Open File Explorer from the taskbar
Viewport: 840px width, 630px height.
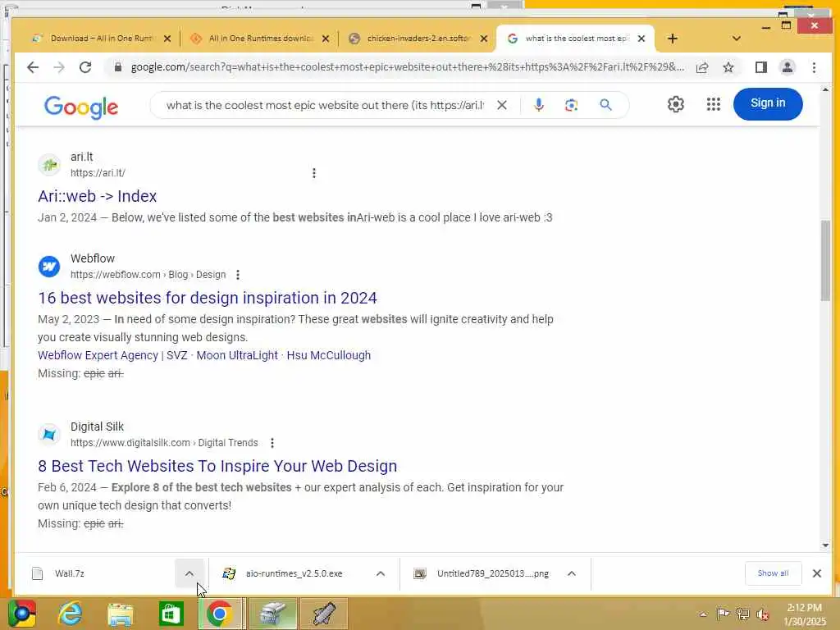click(121, 614)
